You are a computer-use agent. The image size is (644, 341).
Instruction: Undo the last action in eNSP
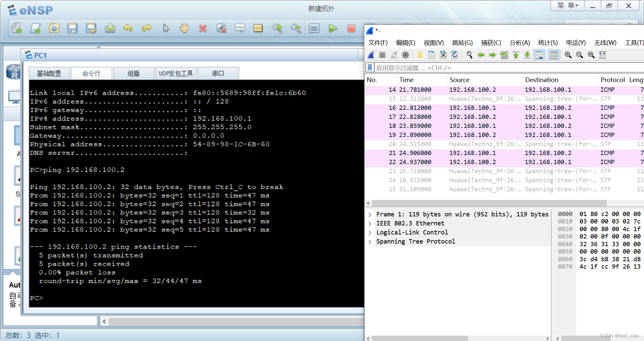pyautogui.click(x=128, y=28)
